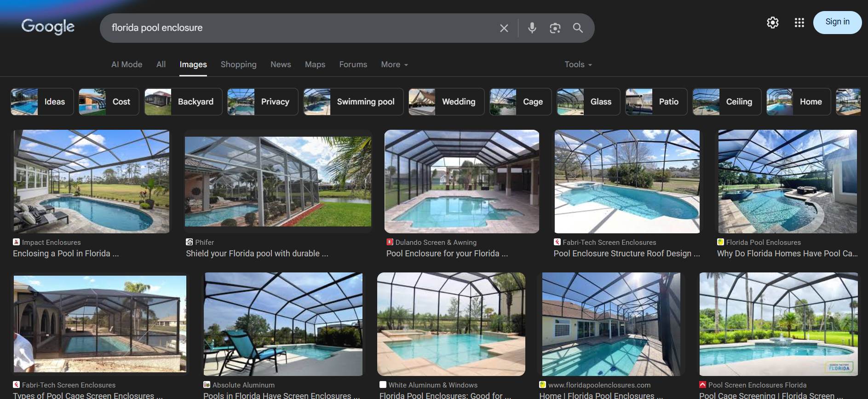Click the Impact Enclosures favicon
Screen dimensions: 868x399
[17, 242]
